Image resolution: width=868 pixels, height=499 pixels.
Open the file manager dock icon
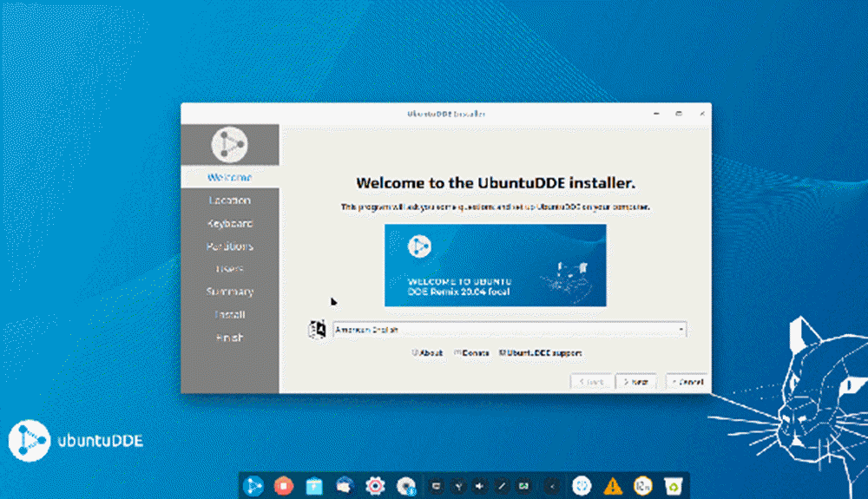314,486
